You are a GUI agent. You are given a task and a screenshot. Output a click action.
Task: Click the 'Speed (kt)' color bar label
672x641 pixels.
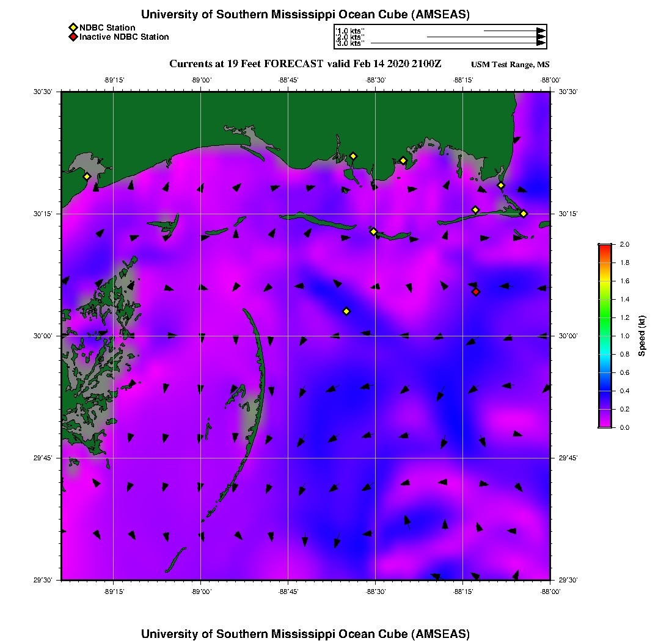point(642,336)
